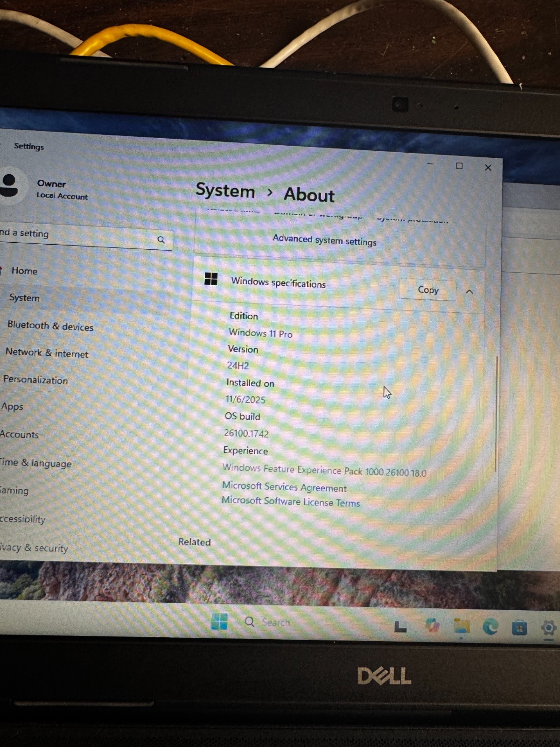
Task: Open Accessibility settings in the sidebar
Action: point(22,519)
